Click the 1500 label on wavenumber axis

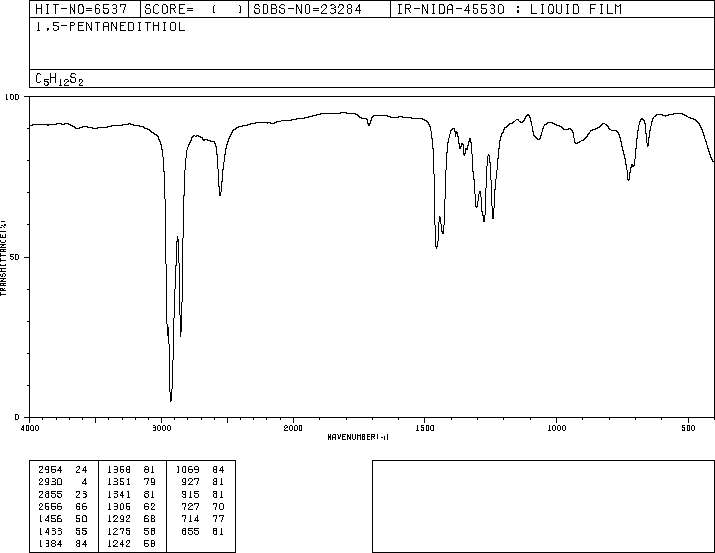425,428
